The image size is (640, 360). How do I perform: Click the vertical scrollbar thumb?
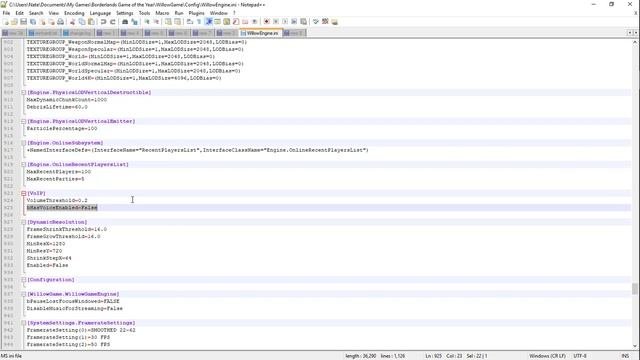(635, 289)
